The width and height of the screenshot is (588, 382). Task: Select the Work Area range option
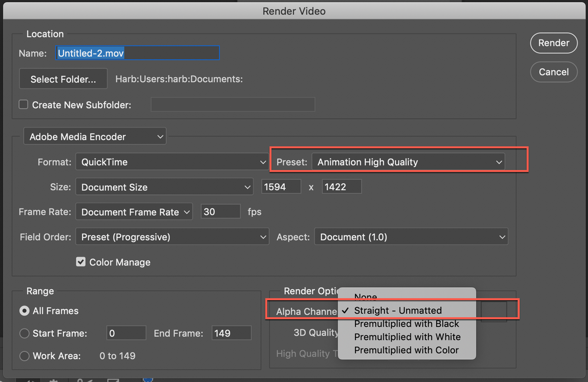coord(25,356)
